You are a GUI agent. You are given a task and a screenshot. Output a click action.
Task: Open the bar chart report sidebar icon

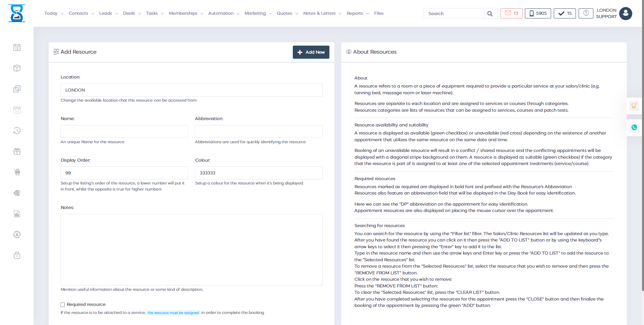coord(17,214)
